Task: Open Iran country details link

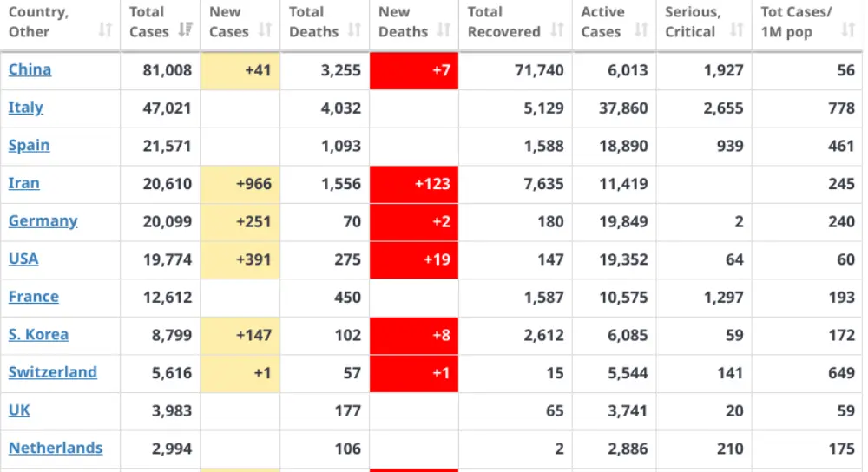Action: pos(23,183)
